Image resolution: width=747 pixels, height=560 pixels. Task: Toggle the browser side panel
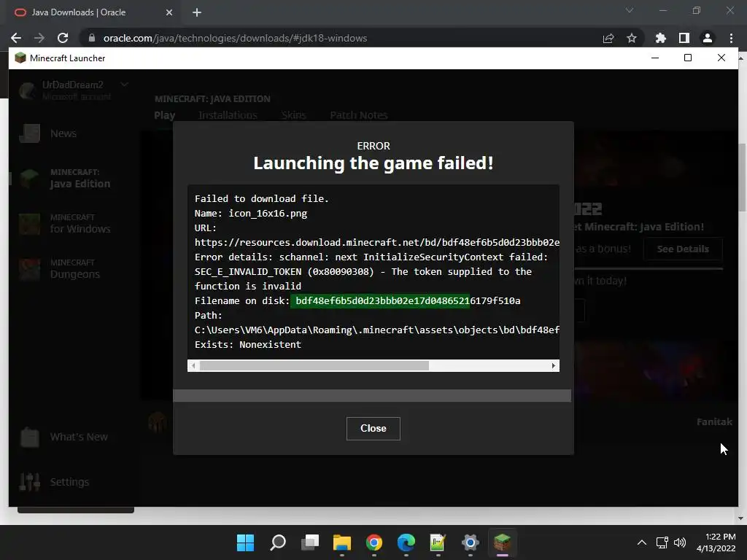[684, 38]
